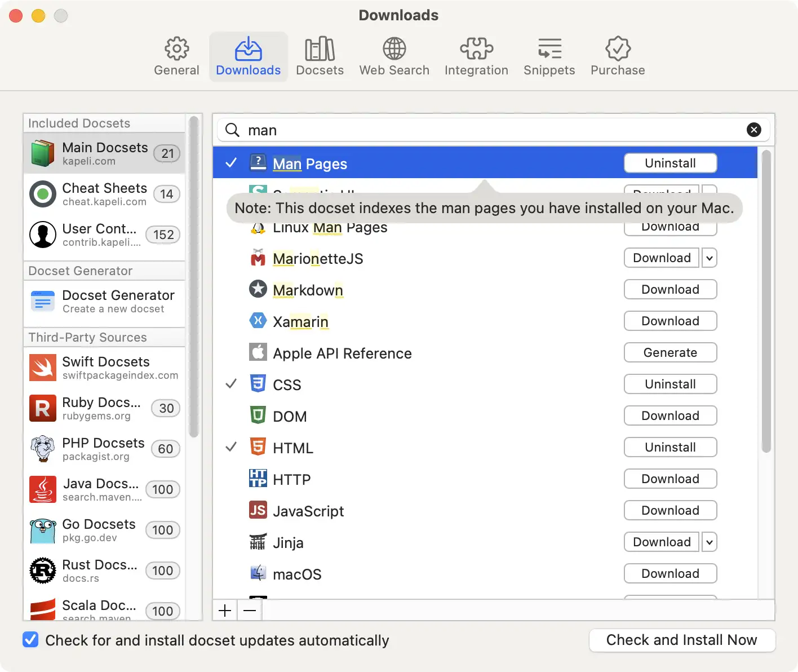Click the MarionetteJS docset icon
798x672 pixels.
click(258, 258)
